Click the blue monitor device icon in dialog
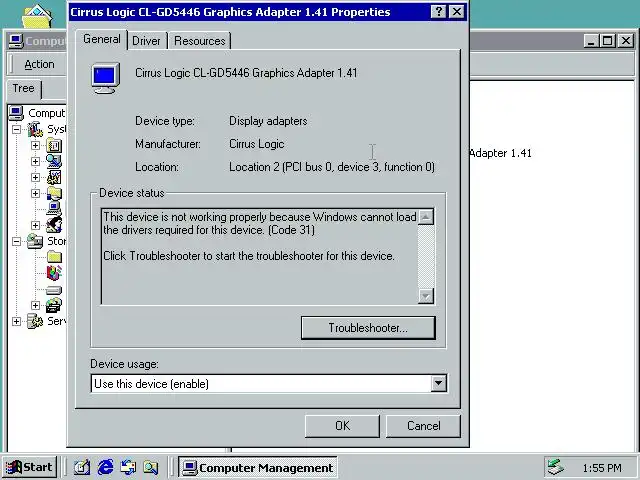 point(105,78)
